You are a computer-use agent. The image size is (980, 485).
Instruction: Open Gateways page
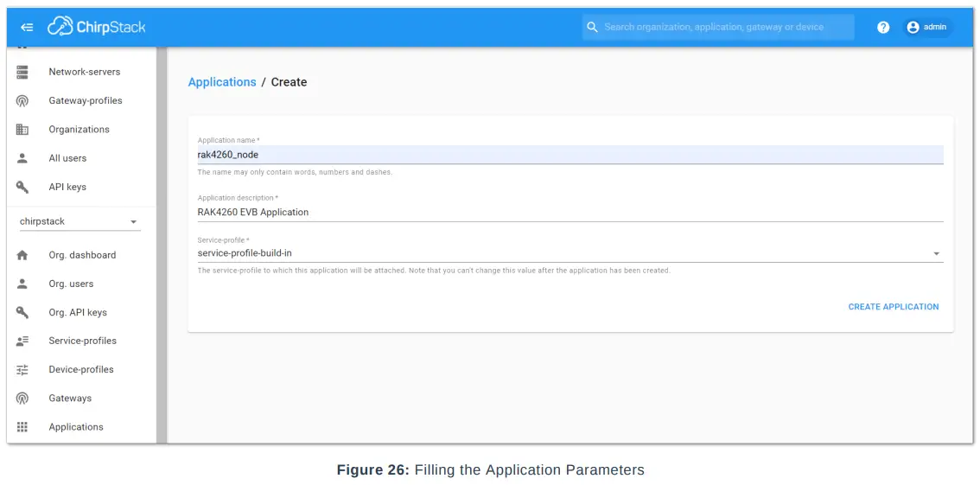coord(70,399)
